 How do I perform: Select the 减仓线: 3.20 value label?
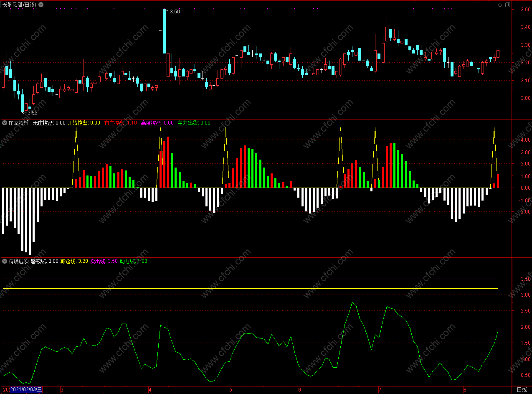(x=74, y=261)
